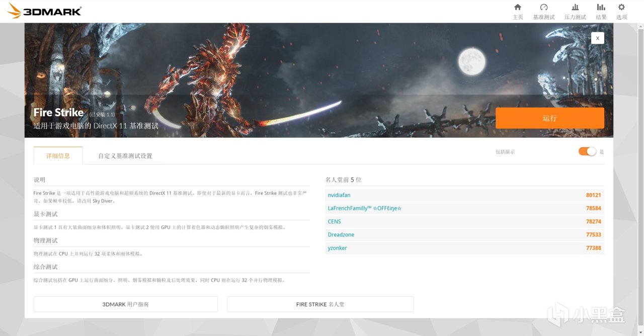Open CENS hall of fame entry
Image resolution: width=644 pixels, height=336 pixels.
[335, 221]
